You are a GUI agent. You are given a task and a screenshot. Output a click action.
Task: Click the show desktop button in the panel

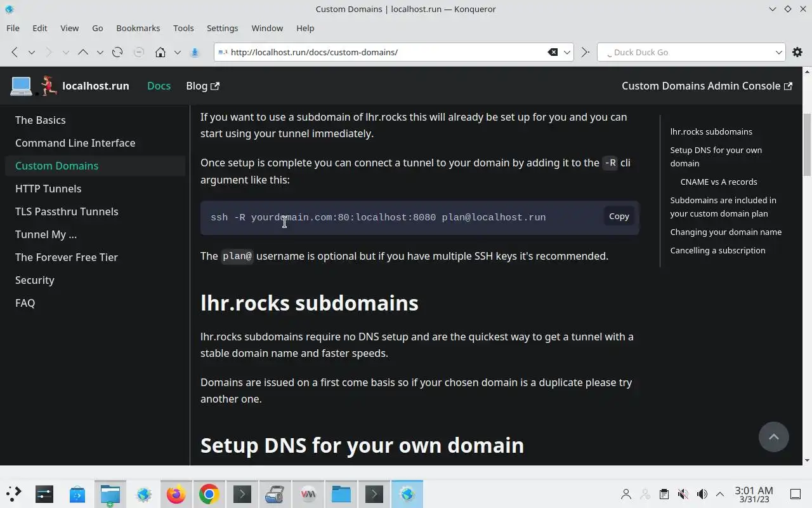(796, 494)
